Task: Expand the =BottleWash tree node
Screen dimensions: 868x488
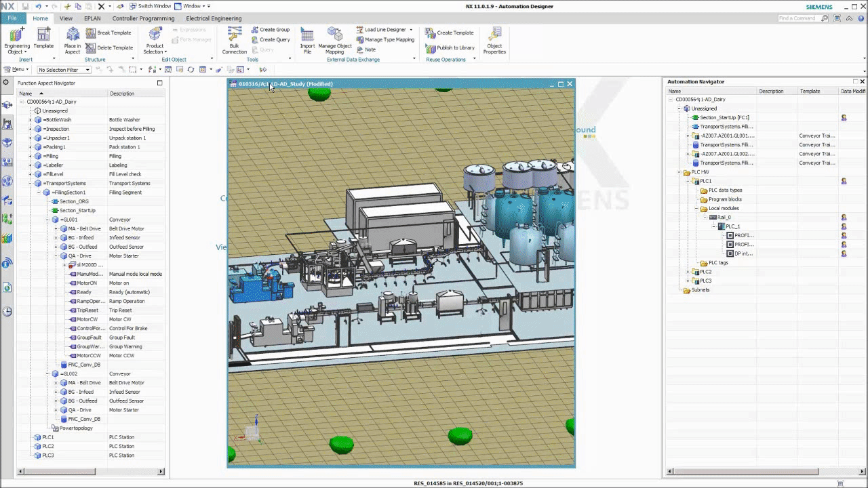Action: (31, 120)
